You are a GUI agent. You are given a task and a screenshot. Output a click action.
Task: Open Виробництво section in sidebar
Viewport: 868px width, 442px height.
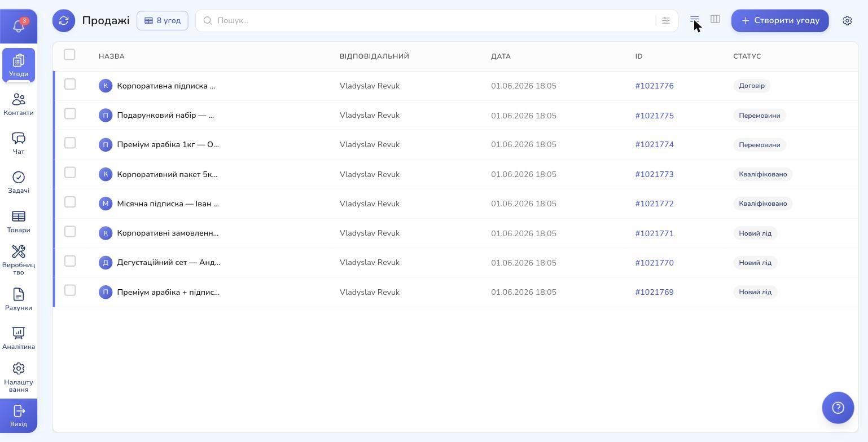click(19, 260)
